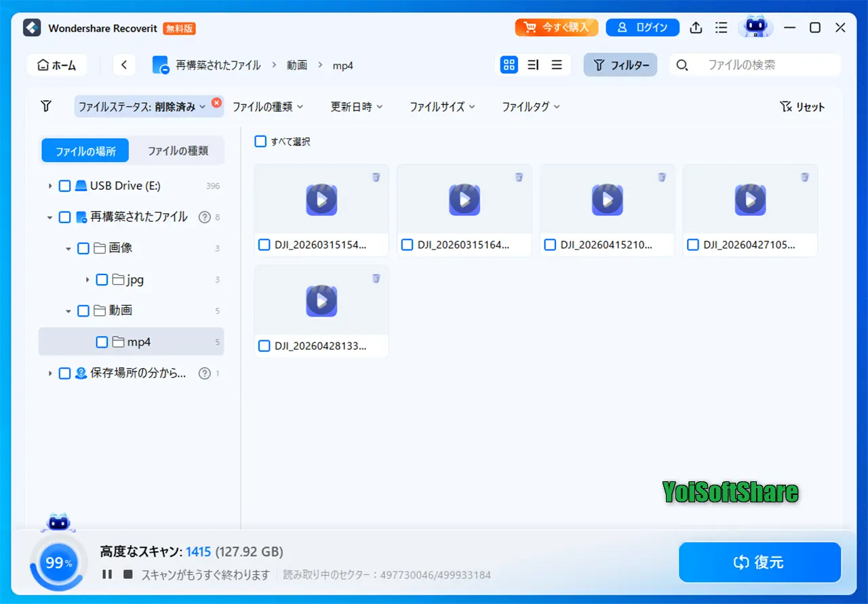This screenshot has height=604, width=868.
Task: Stop the scan
Action: tap(127, 574)
